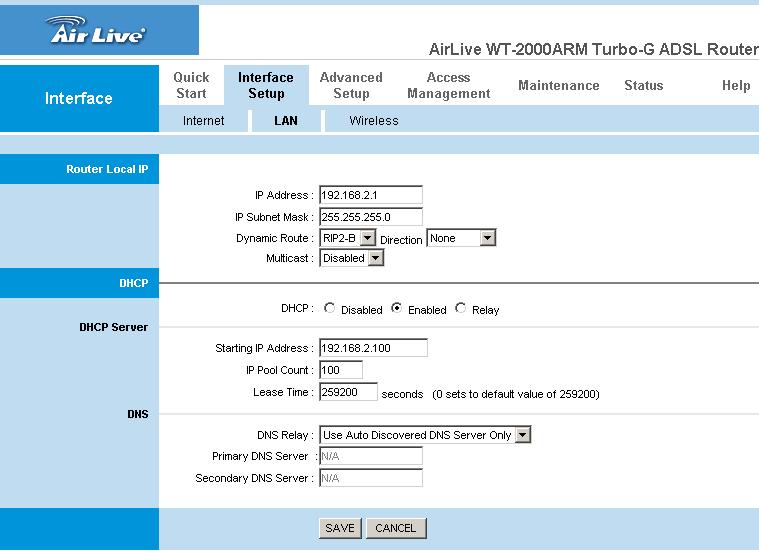Screen dimensions: 759x551
Task: Click the IP Address input field
Action: click(371, 195)
